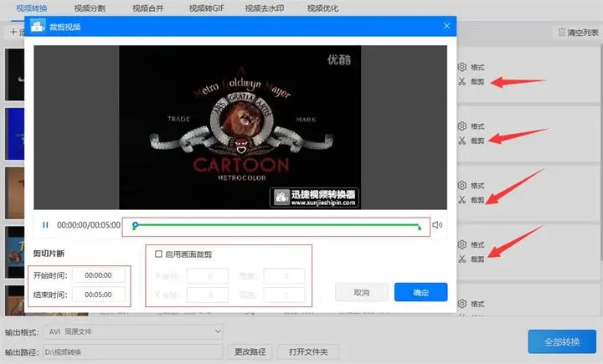Click the X坐标 input box

tap(208, 276)
